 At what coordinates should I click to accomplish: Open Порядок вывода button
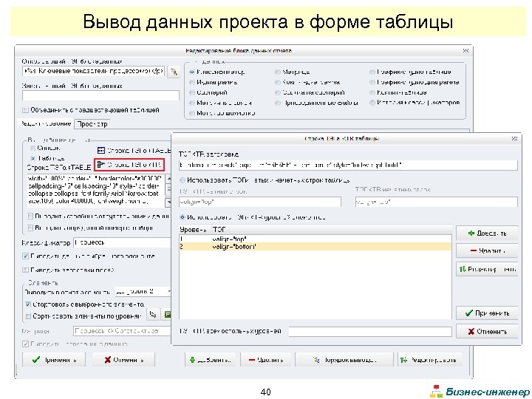[344, 360]
